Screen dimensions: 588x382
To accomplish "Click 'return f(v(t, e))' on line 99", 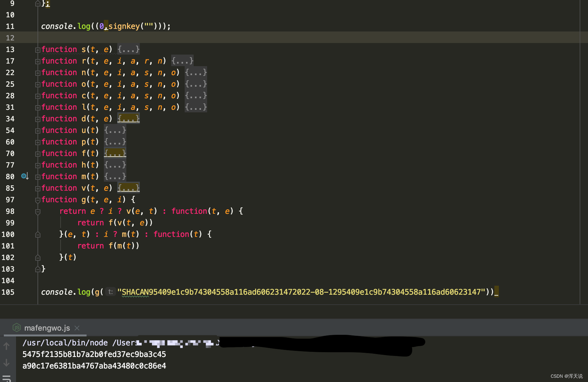I will pos(115,223).
